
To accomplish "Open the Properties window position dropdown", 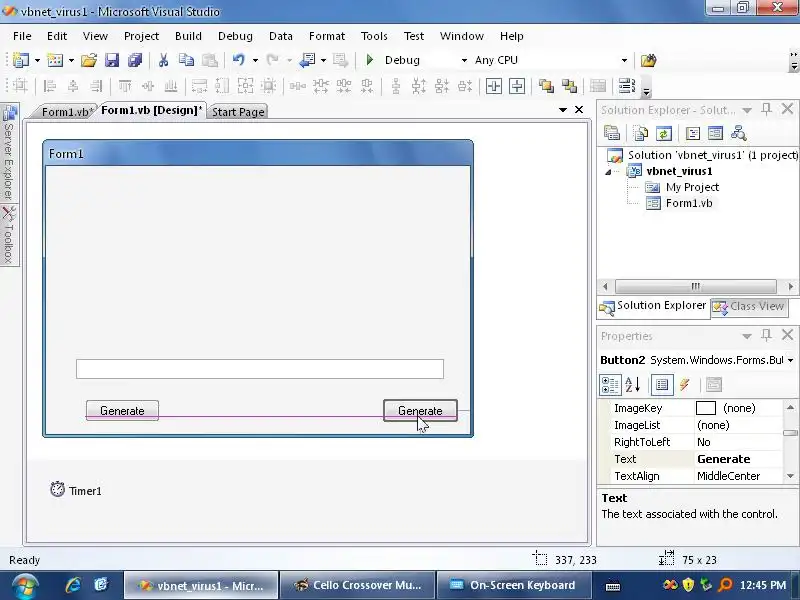I will coord(747,336).
